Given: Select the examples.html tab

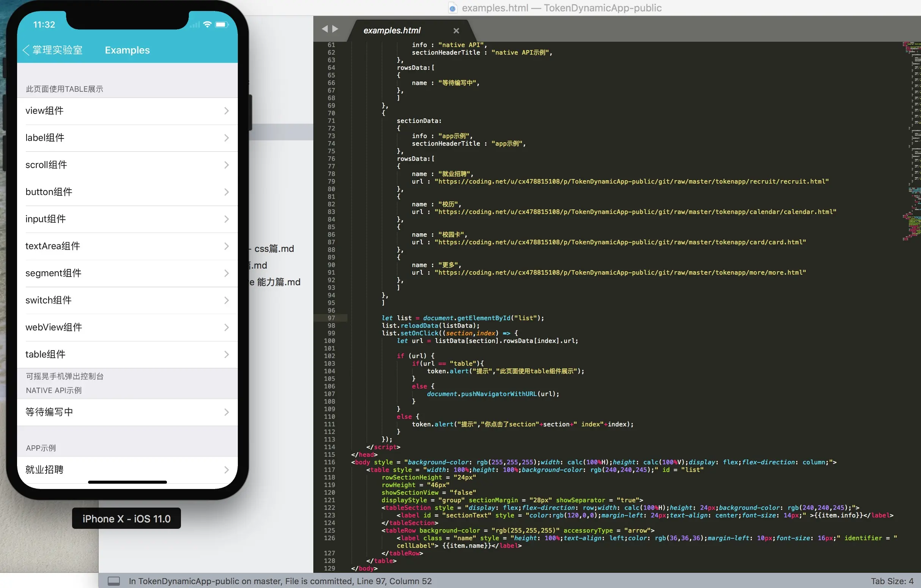Looking at the screenshot, I should click(392, 31).
